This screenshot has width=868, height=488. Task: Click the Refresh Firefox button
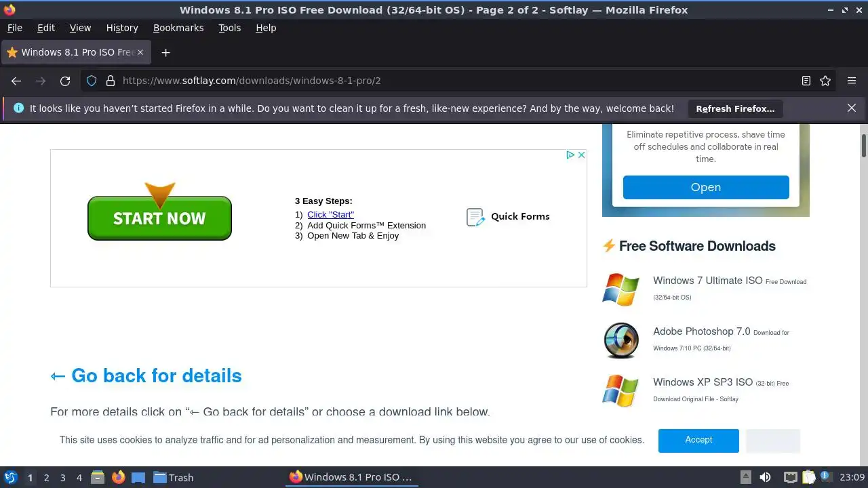click(735, 108)
